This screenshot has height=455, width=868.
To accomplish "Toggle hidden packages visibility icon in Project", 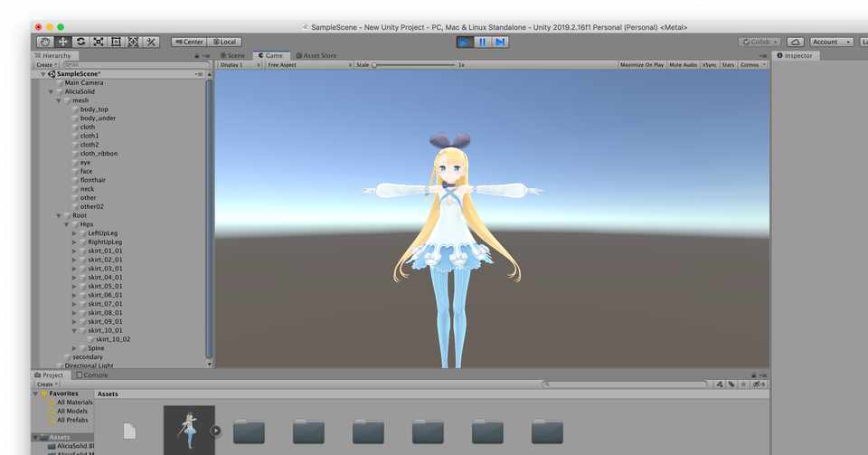I will click(759, 384).
